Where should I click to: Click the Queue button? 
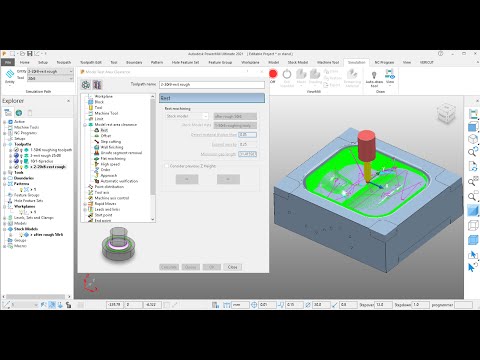click(191, 267)
